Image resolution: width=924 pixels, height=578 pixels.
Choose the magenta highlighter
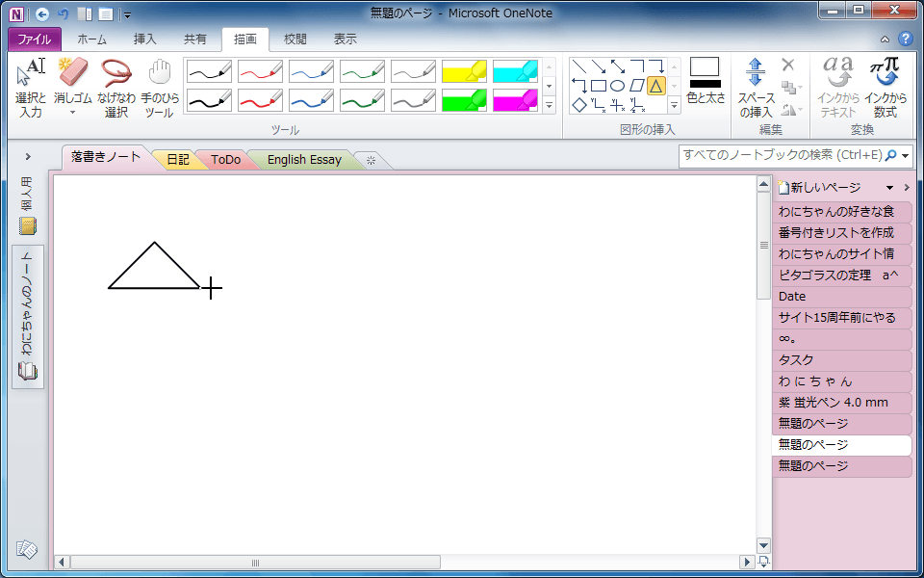(515, 100)
